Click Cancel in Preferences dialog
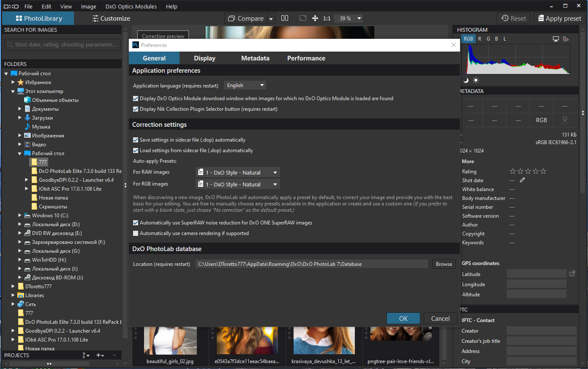Viewport: 588px width, 369px height. click(x=440, y=318)
